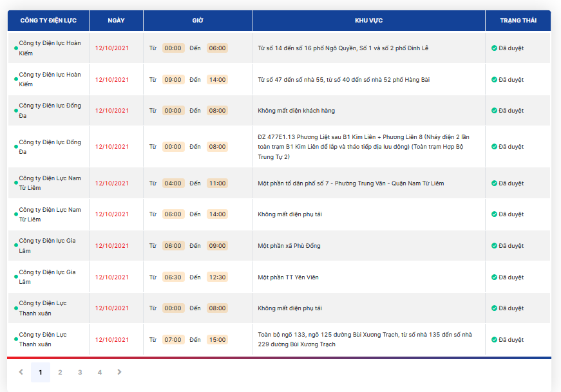Screen dimensions: 561x392
Task: Click 'Công ty Điện lực Hoàn Kiếm' in Ngô Quyền row
Action: click(50, 48)
